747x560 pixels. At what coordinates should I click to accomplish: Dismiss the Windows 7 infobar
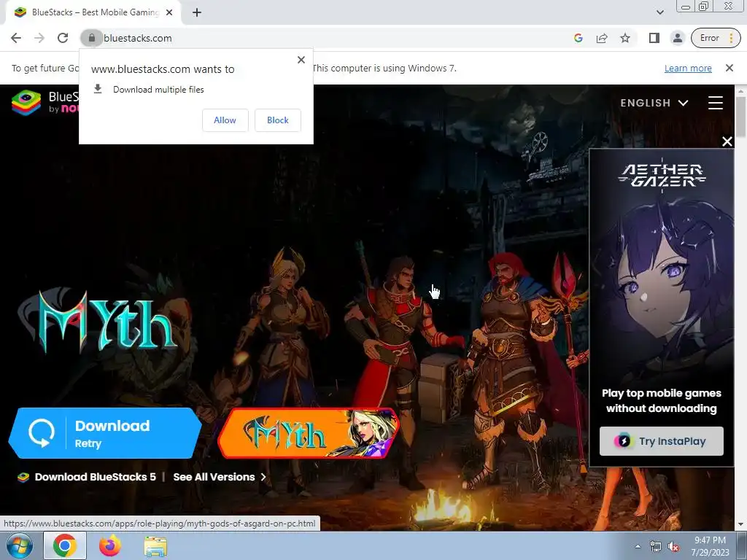tap(729, 68)
